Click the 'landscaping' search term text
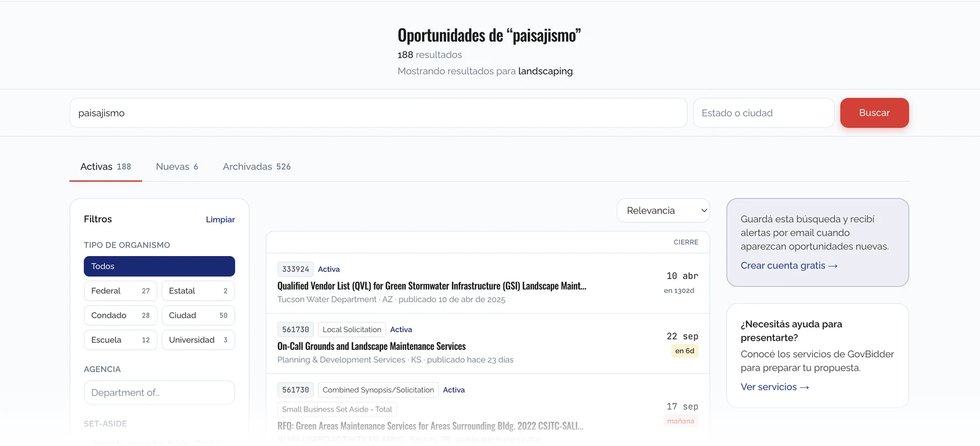Image resolution: width=980 pixels, height=446 pixels. 546,71
